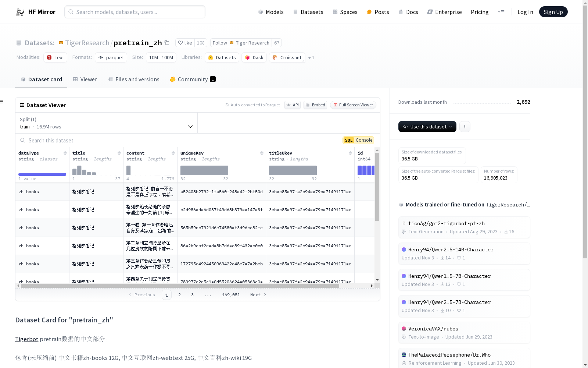This screenshot has height=368, width=588.
Task: Switch to the Files and versions tab
Action: 133,79
